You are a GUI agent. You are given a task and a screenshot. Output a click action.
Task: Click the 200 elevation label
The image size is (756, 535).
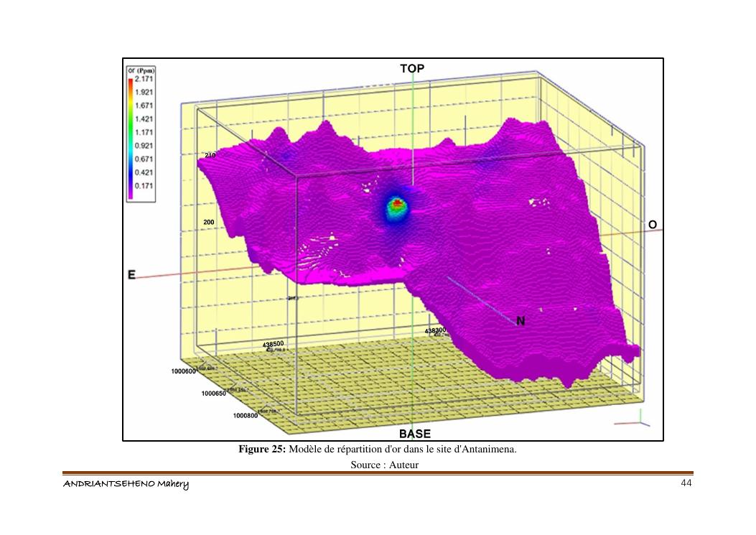coord(209,223)
